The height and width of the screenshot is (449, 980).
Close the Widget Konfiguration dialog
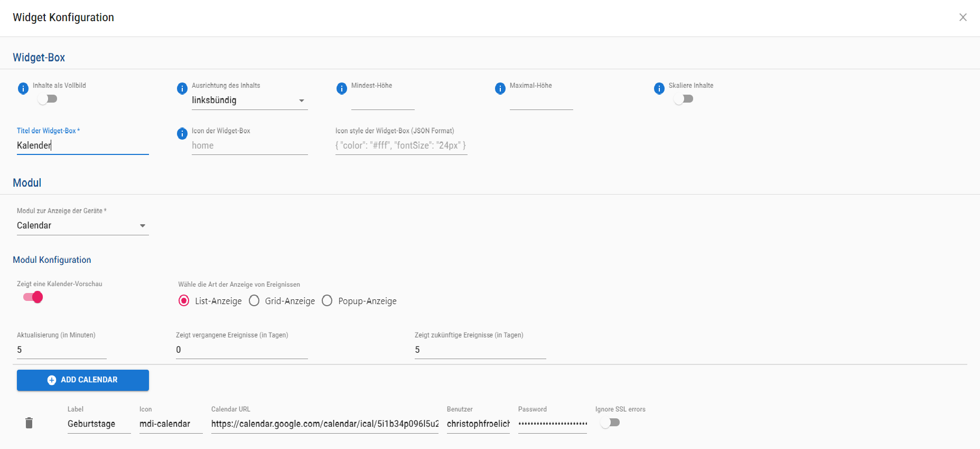pyautogui.click(x=963, y=17)
